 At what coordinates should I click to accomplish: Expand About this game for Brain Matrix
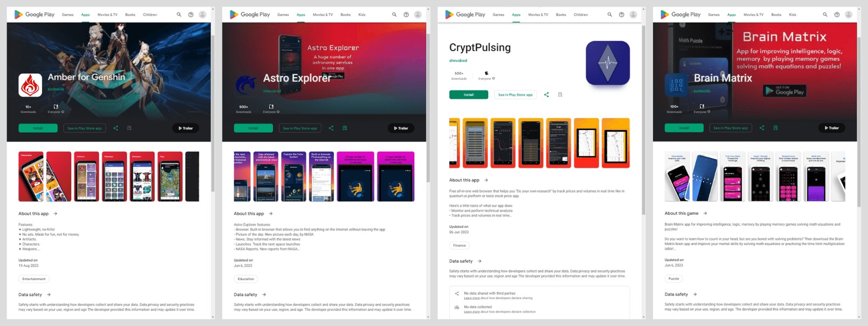coord(705,213)
